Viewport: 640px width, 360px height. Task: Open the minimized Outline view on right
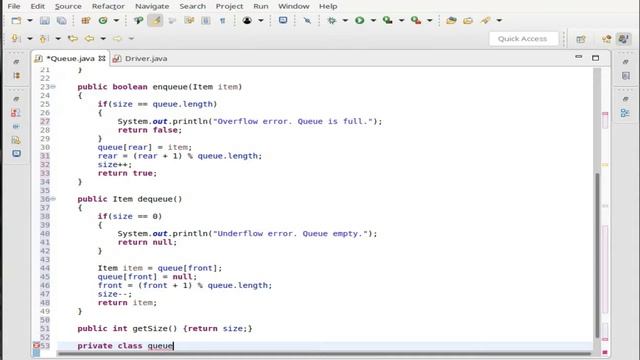tap(625, 113)
